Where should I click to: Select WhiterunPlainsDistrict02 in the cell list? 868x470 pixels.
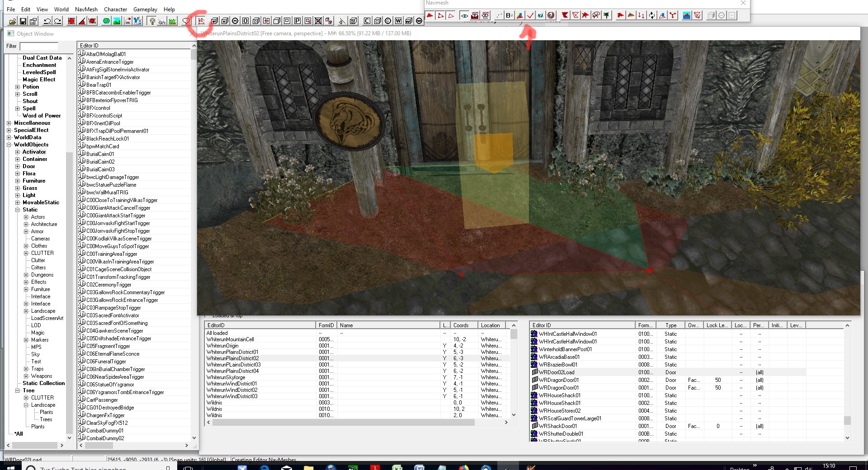[233, 358]
